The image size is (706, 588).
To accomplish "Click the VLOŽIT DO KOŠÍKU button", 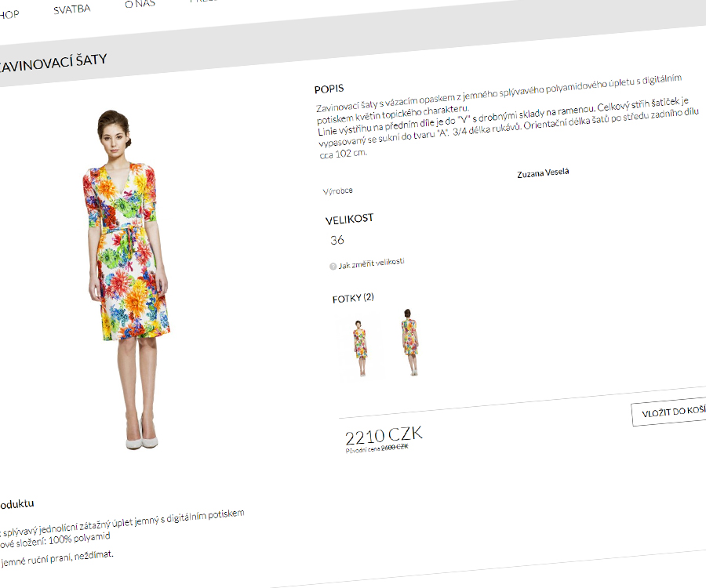I will pyautogui.click(x=671, y=411).
